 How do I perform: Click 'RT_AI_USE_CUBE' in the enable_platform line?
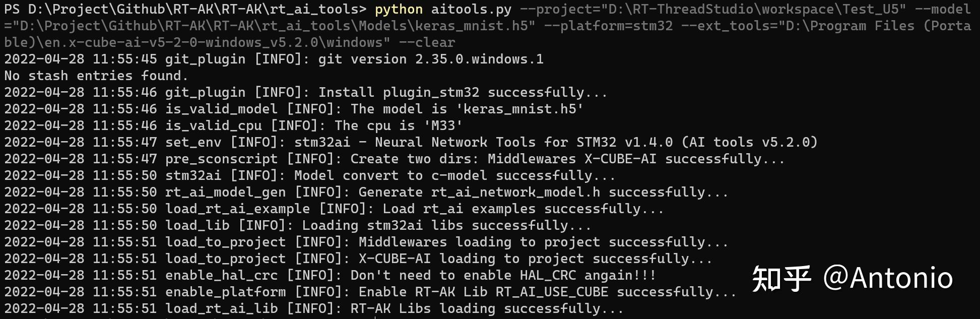click(552, 292)
